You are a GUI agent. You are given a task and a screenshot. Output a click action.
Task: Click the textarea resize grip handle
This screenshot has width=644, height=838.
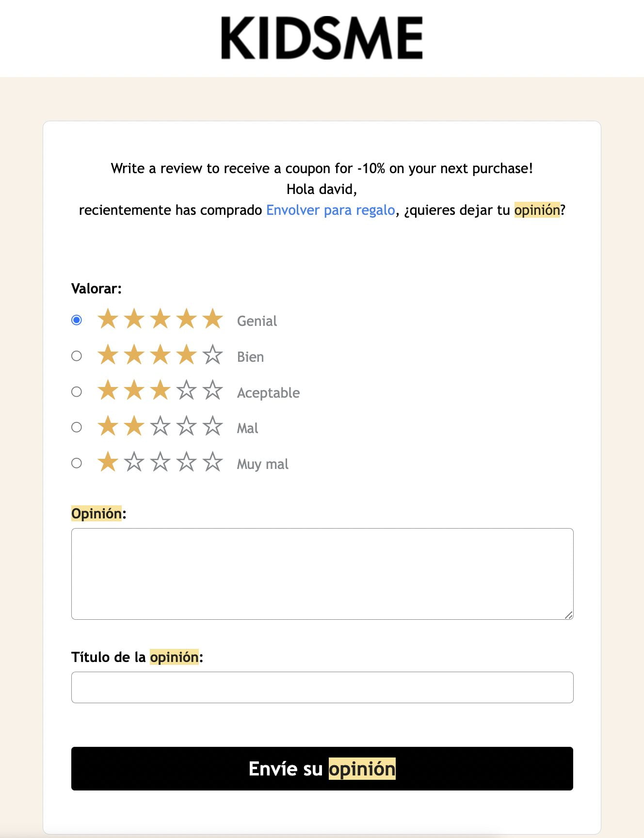(569, 615)
